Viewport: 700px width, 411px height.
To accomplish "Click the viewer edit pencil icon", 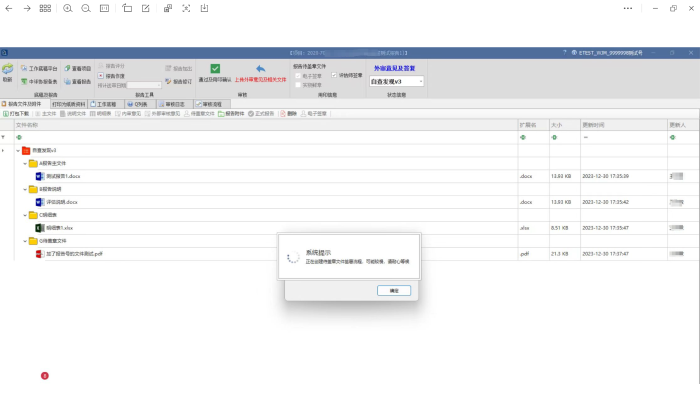I will click(x=147, y=8).
